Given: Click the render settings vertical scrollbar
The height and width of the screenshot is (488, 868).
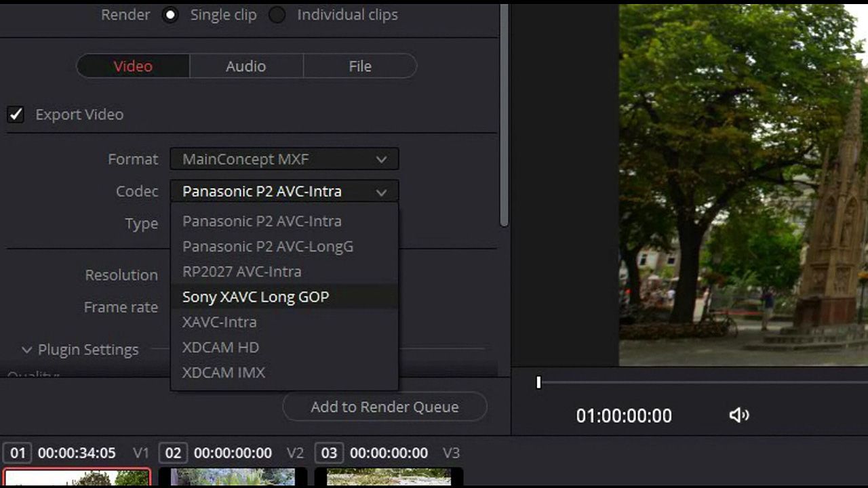Looking at the screenshot, I should tap(504, 115).
